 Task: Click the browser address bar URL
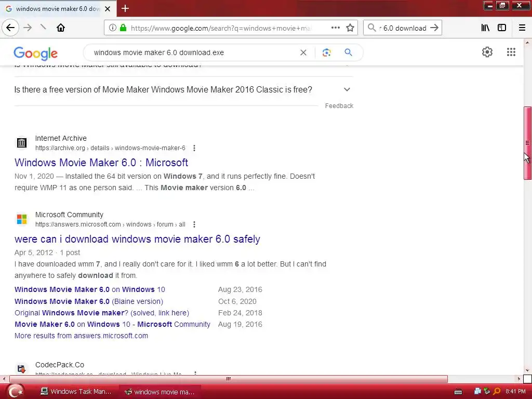click(220, 28)
